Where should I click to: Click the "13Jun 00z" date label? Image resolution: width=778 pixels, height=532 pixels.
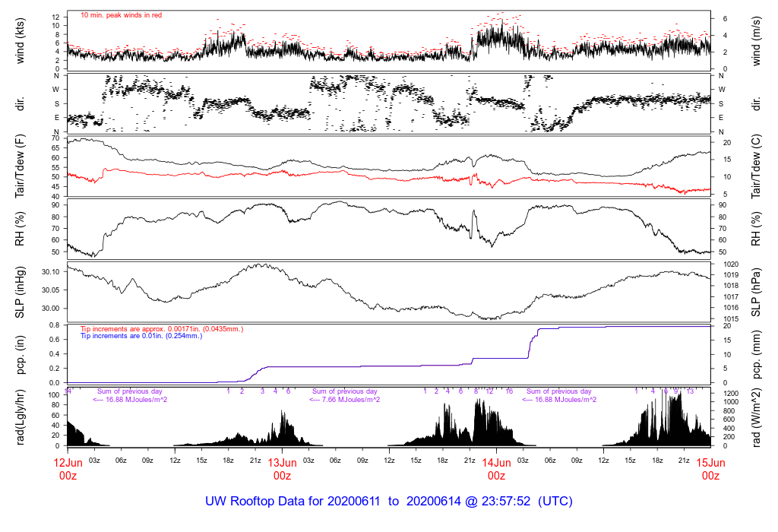[283, 470]
